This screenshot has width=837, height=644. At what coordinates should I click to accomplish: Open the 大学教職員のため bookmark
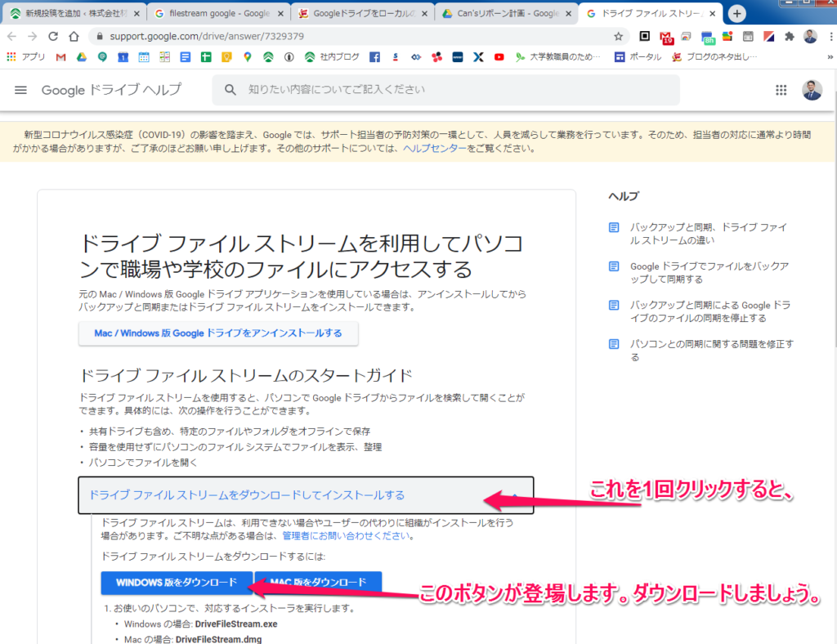coord(557,56)
